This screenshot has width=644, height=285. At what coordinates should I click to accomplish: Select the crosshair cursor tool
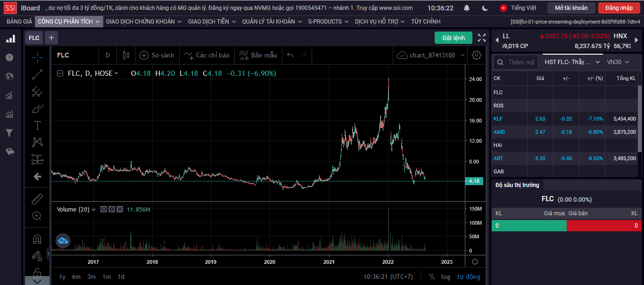37,57
